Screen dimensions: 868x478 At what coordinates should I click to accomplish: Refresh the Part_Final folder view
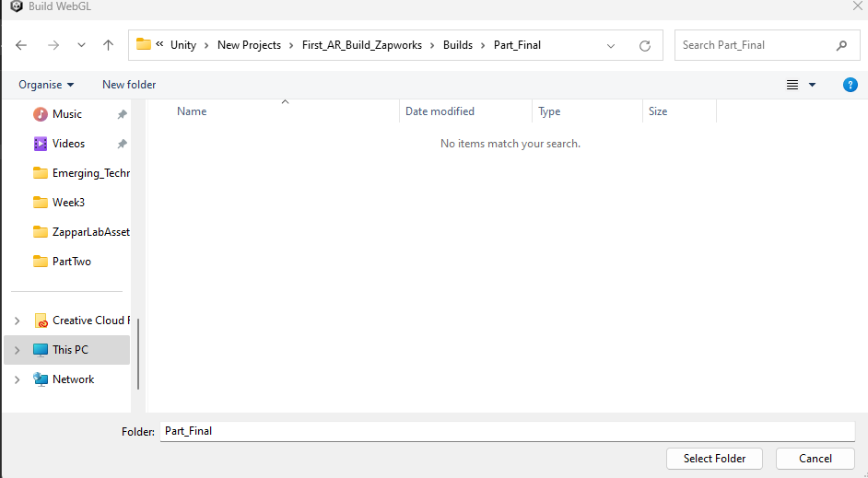645,45
